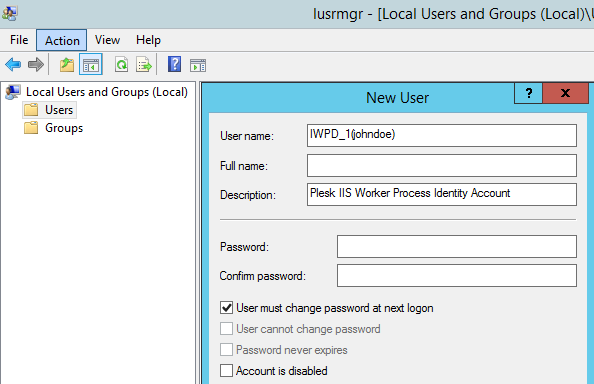Click the Full name: label
Viewport: 594px width, 384px height.
244,166
